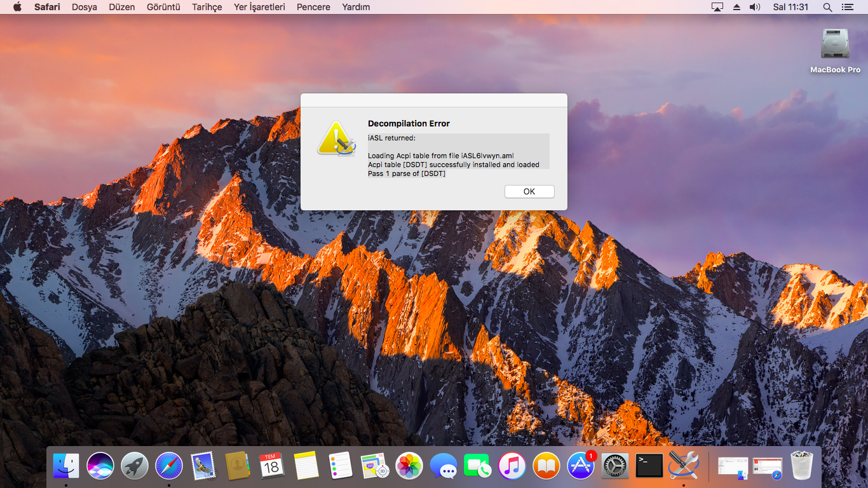This screenshot has width=868, height=488.
Task: Open Launchpad from the Dock
Action: tap(135, 466)
